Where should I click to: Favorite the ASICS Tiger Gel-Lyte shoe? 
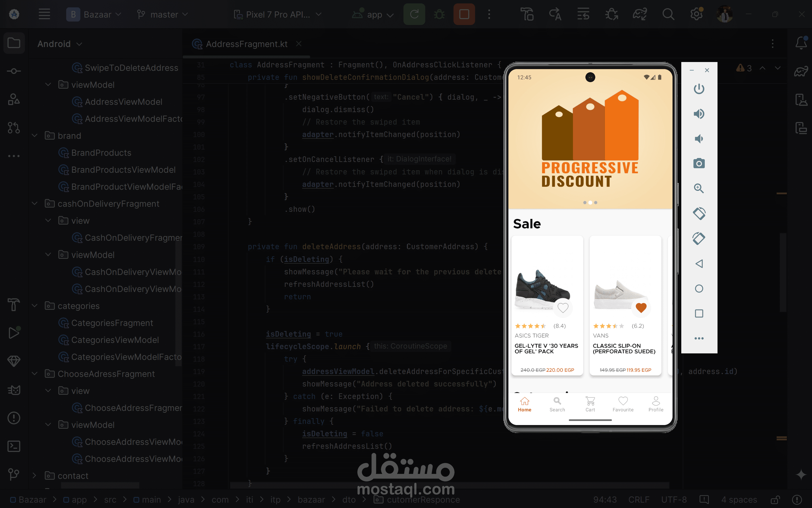pyautogui.click(x=563, y=308)
